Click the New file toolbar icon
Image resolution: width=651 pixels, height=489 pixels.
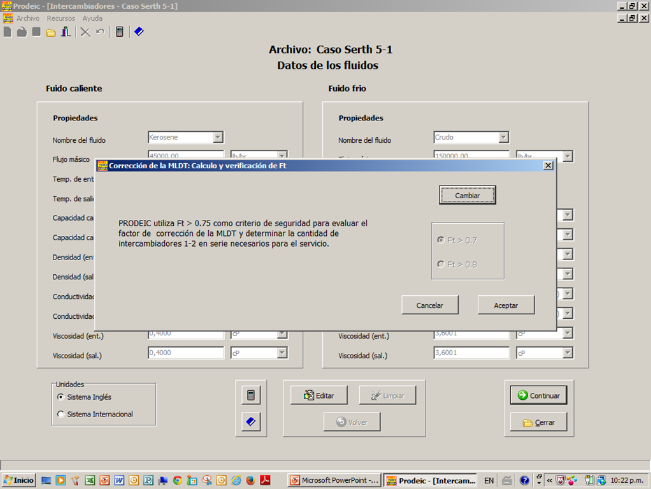coord(7,32)
